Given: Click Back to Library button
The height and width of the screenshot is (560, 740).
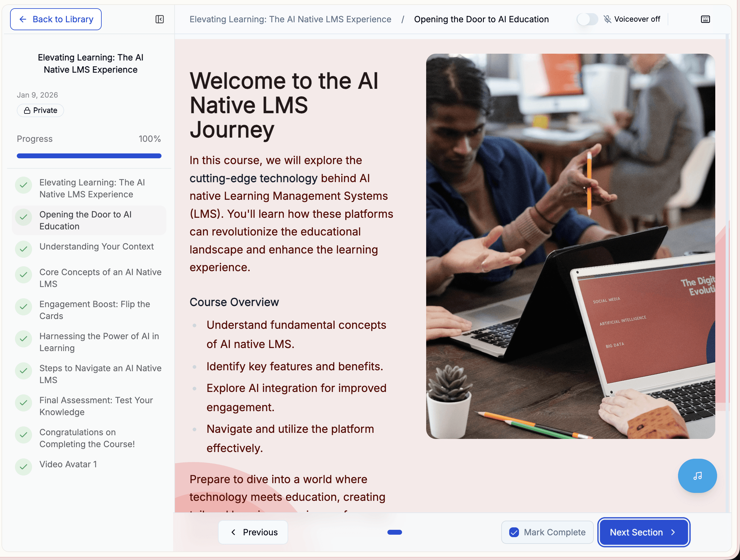Looking at the screenshot, I should (56, 20).
